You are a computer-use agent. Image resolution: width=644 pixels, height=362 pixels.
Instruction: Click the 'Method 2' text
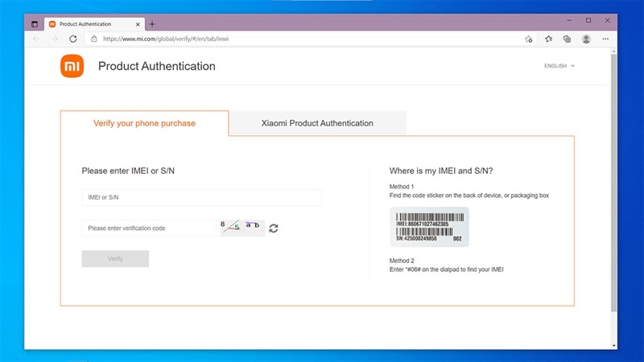click(x=401, y=261)
